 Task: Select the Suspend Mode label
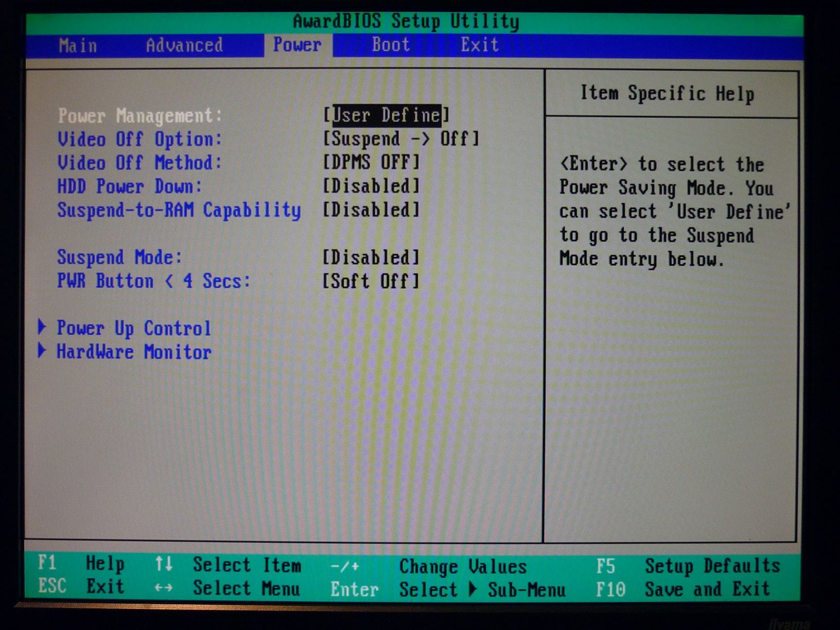point(120,257)
